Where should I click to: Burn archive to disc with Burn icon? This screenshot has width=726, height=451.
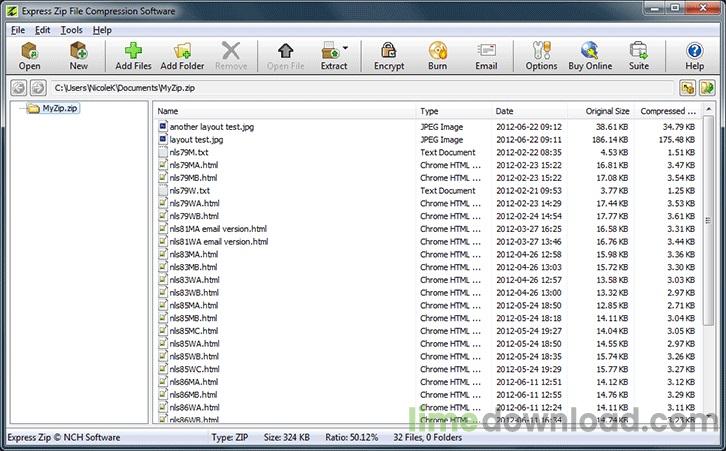pos(438,56)
